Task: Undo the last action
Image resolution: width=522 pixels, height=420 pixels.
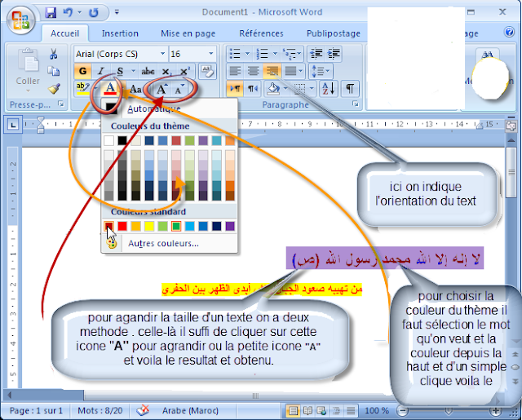Action: 69,13
